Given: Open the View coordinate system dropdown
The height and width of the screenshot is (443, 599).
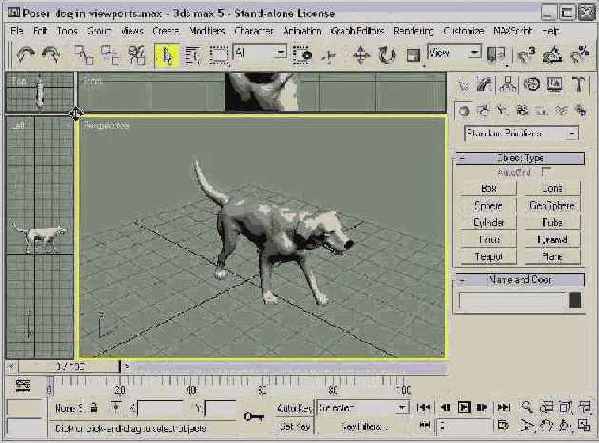Looking at the screenshot, I should (454, 52).
